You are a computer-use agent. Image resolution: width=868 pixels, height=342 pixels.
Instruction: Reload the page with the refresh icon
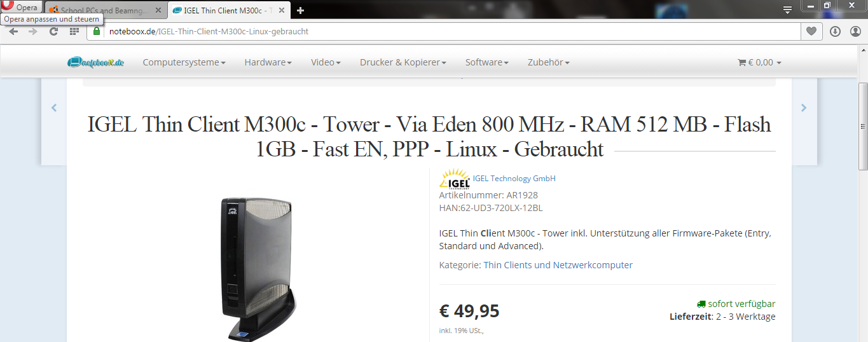[54, 31]
